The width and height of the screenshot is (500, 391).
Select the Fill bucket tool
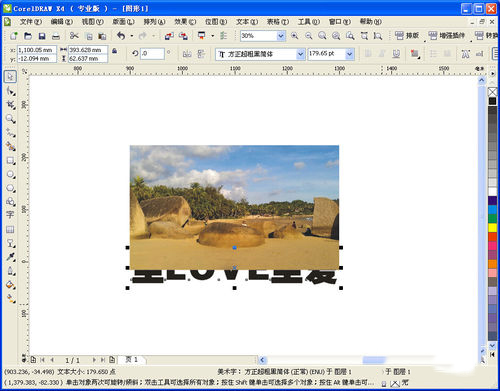pyautogui.click(x=10, y=285)
